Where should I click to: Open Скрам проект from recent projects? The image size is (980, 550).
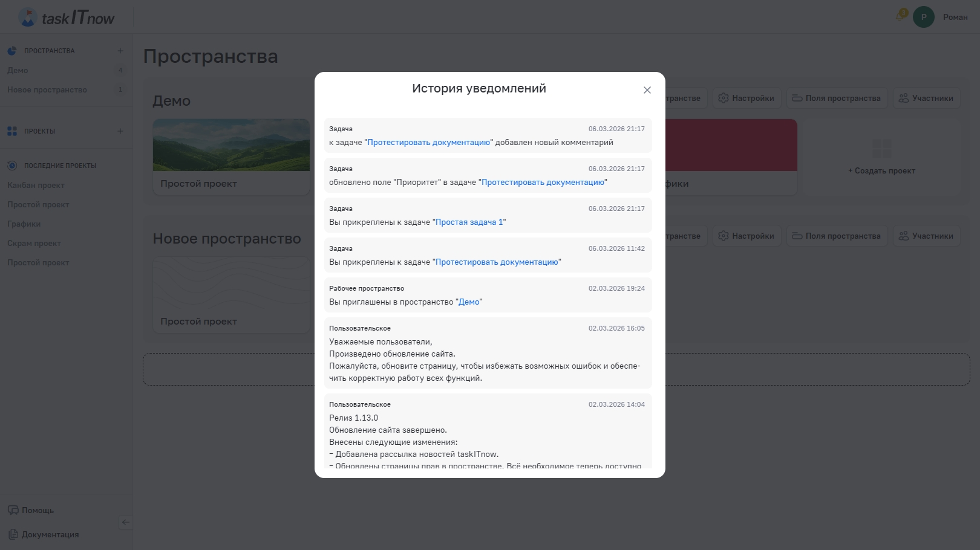[x=34, y=243]
